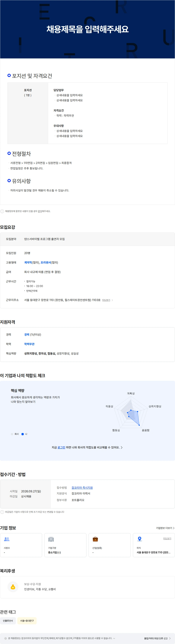The height and width of the screenshot is (644, 175).
Task: Expand the 본 채용정보는 잡코리아의 notice
Action: point(114,638)
